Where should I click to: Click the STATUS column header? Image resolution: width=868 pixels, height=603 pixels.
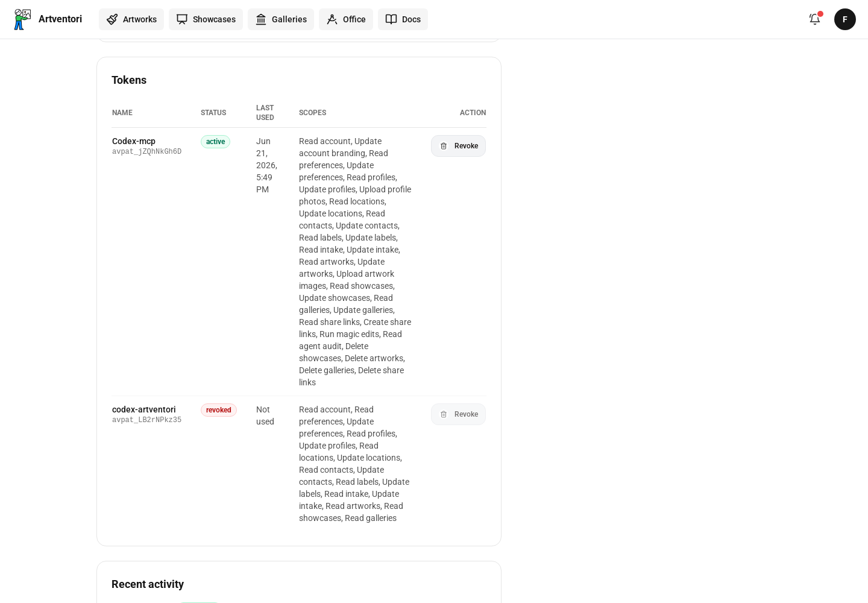pyautogui.click(x=213, y=113)
